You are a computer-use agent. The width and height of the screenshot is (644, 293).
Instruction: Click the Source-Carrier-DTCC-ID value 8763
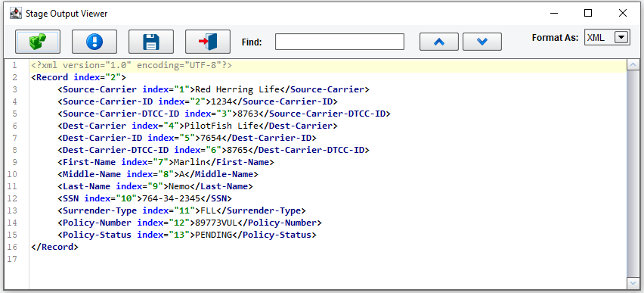click(248, 114)
